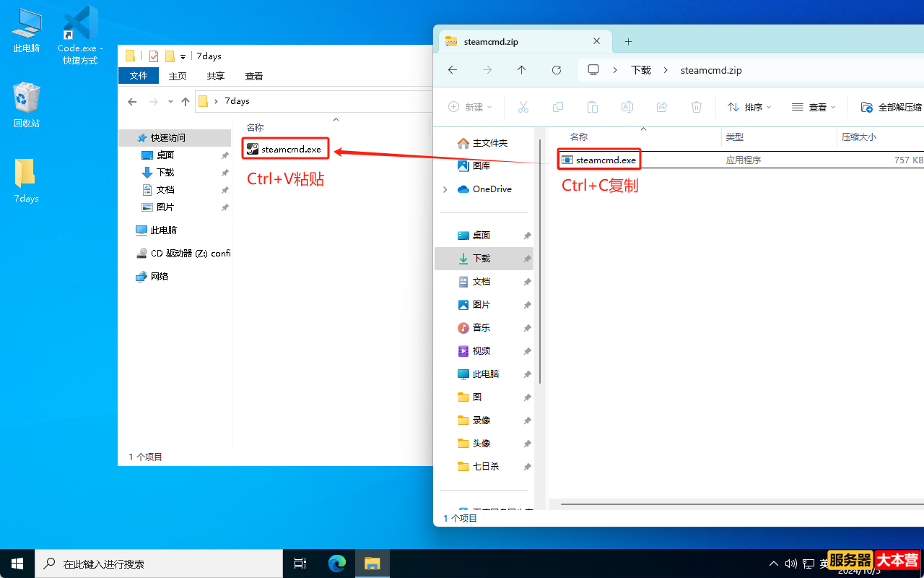The width and height of the screenshot is (924, 578).
Task: Select 文档 in 7days window sidebar
Action: point(165,189)
